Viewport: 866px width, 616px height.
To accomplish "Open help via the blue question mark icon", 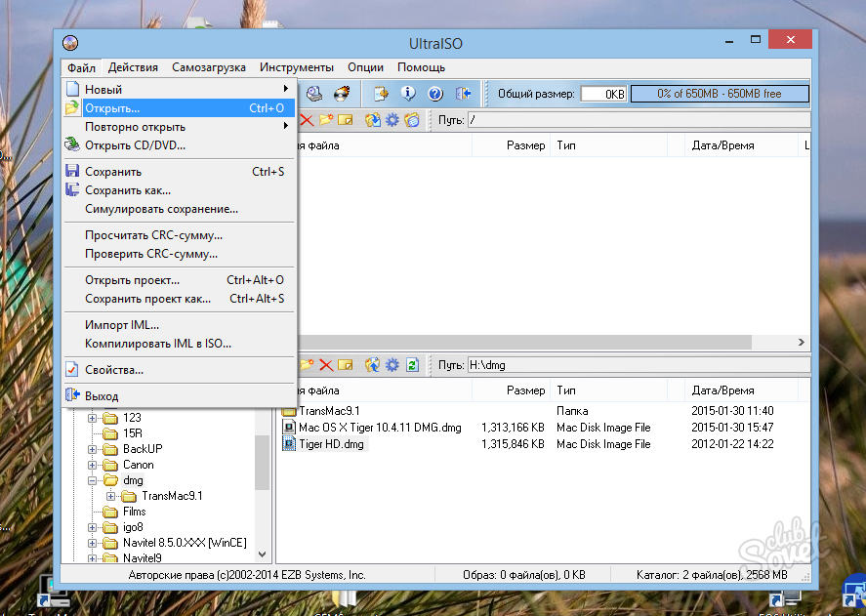I will 435,94.
